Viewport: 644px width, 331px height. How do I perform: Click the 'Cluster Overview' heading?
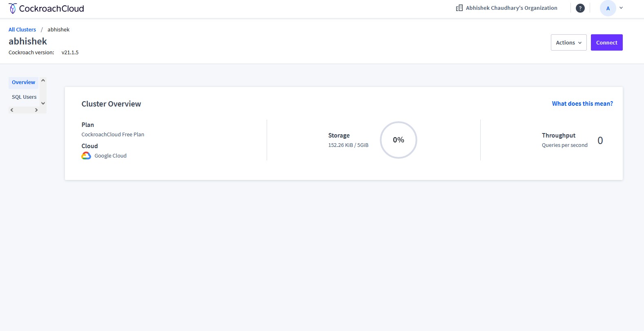pyautogui.click(x=111, y=104)
